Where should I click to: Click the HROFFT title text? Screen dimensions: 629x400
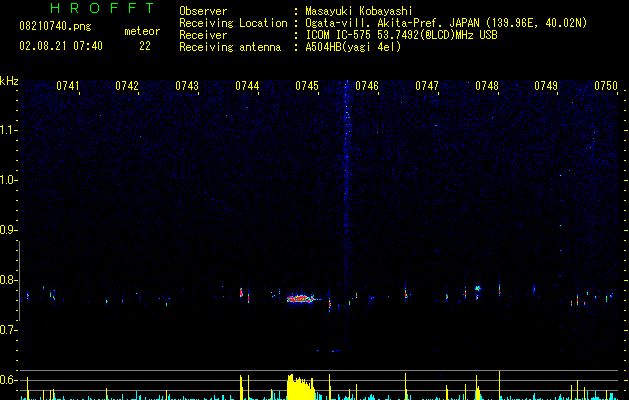[102, 8]
